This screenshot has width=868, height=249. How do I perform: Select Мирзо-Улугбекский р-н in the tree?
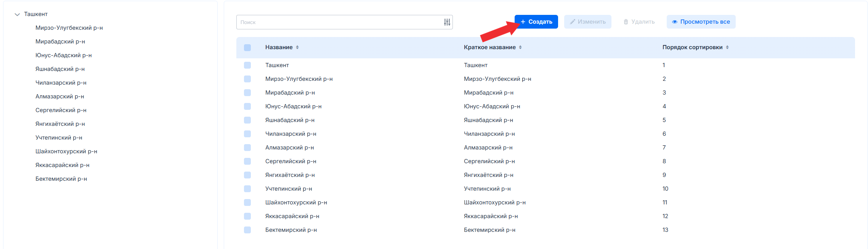click(69, 28)
